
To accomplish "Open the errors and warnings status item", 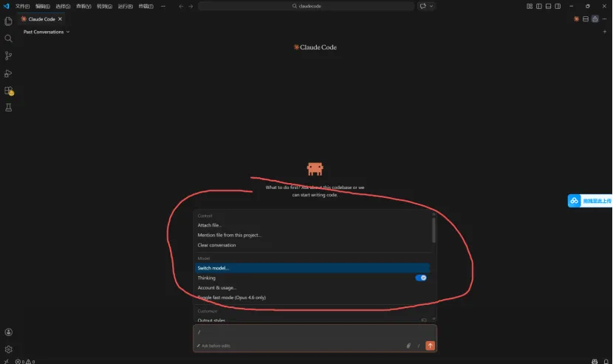I will (x=25, y=362).
